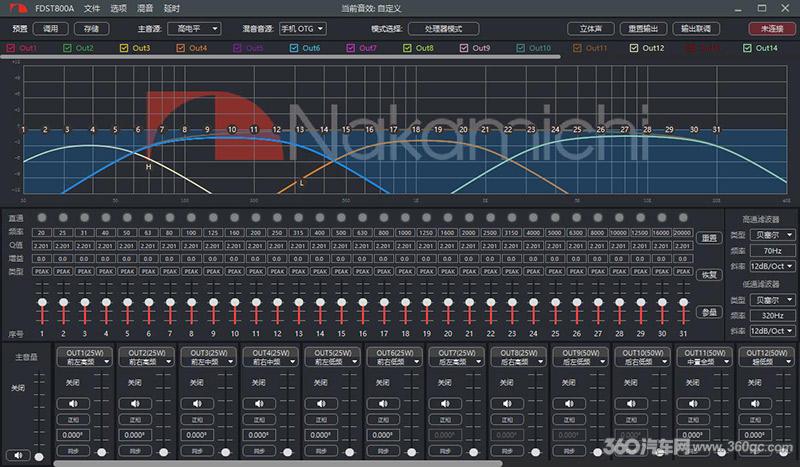800x467 pixels.
Task: Open the mix source 手机 OTG dropdown
Action: click(303, 29)
